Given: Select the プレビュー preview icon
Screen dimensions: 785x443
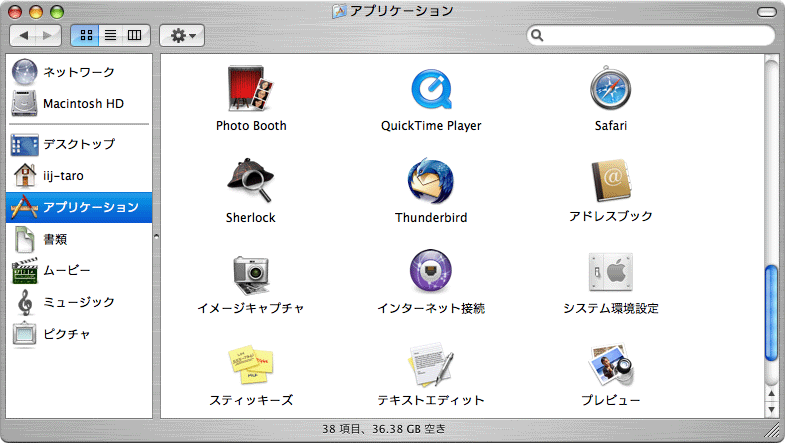Looking at the screenshot, I should tap(611, 364).
